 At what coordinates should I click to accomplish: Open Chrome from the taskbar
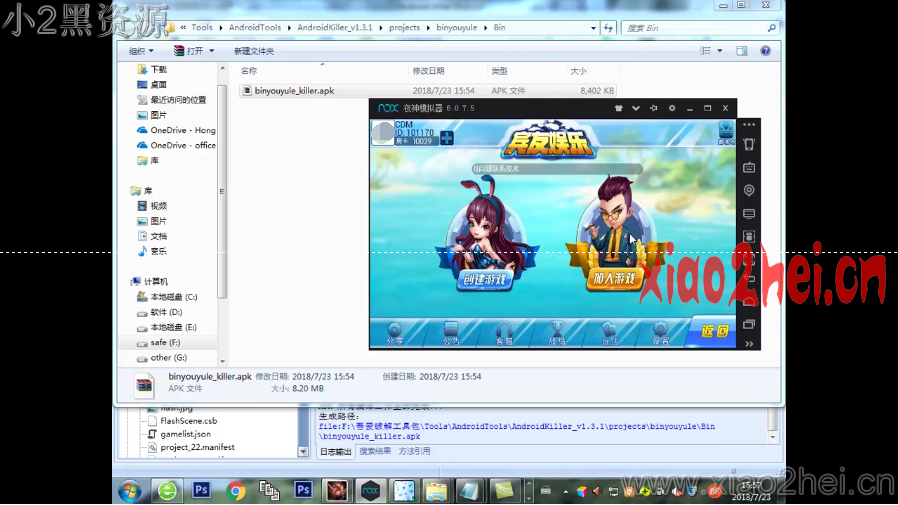click(x=235, y=491)
